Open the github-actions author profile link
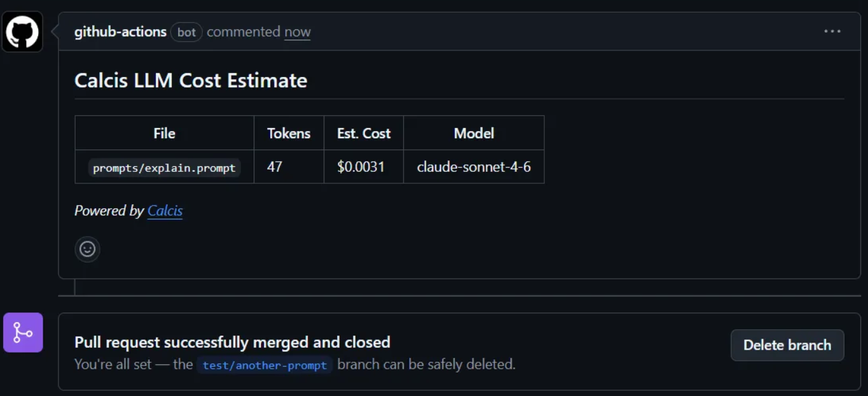Image resolution: width=868 pixels, height=396 pixels. click(120, 32)
